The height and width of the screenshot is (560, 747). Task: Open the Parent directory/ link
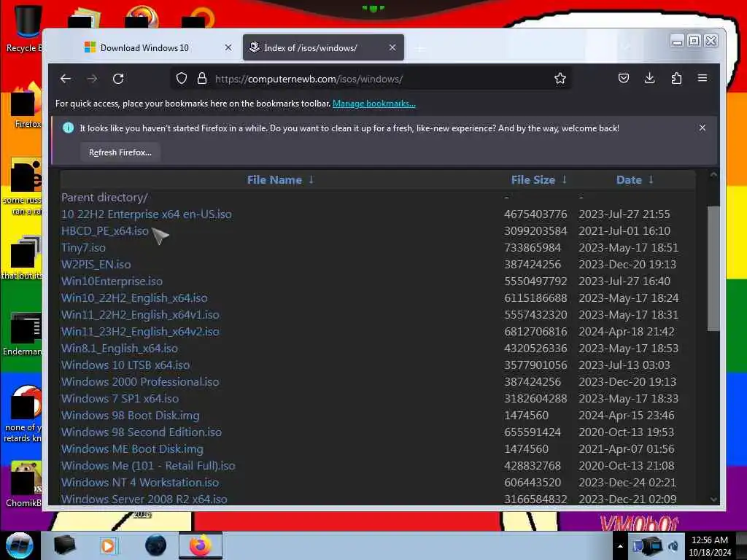[104, 197]
